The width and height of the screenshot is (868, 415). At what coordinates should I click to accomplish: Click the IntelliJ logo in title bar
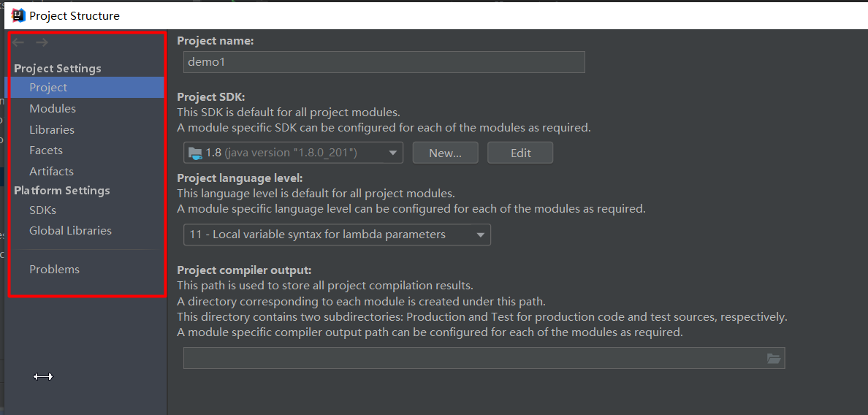coord(19,15)
